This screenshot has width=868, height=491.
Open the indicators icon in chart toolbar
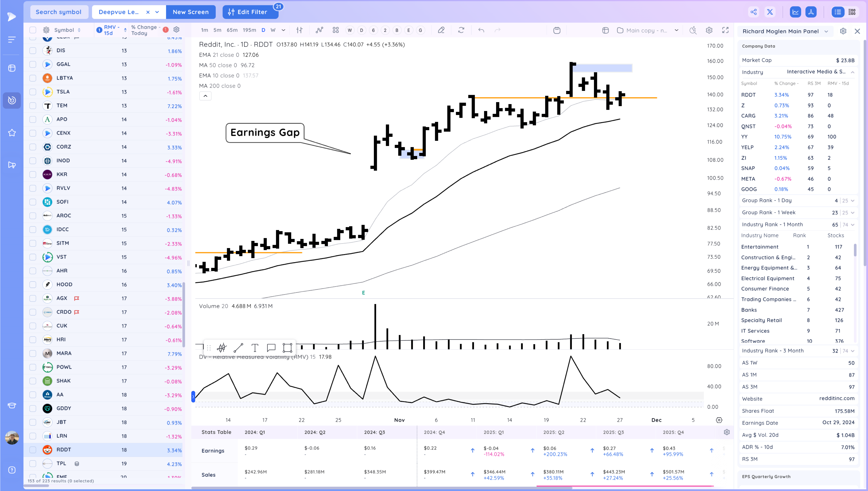coord(319,30)
